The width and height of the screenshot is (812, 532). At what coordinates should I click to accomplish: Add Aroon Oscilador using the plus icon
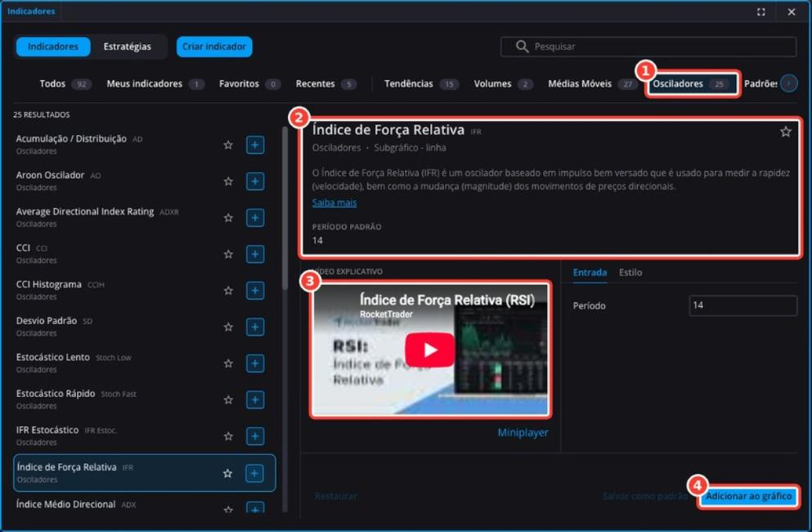point(255,182)
